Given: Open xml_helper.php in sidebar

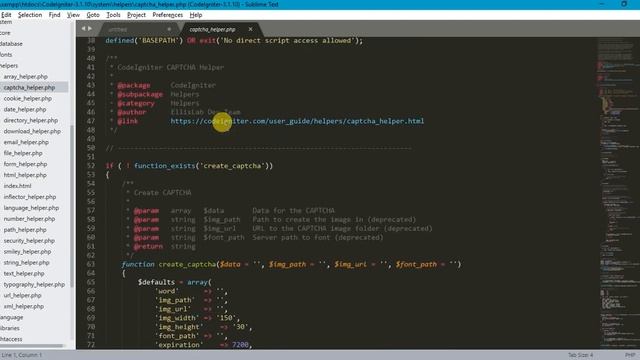Looking at the screenshot, I should (x=24, y=306).
